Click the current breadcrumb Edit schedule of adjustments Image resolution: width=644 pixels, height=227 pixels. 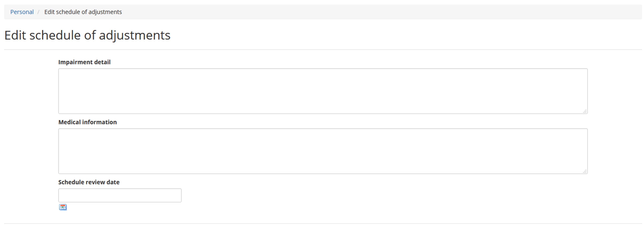83,12
